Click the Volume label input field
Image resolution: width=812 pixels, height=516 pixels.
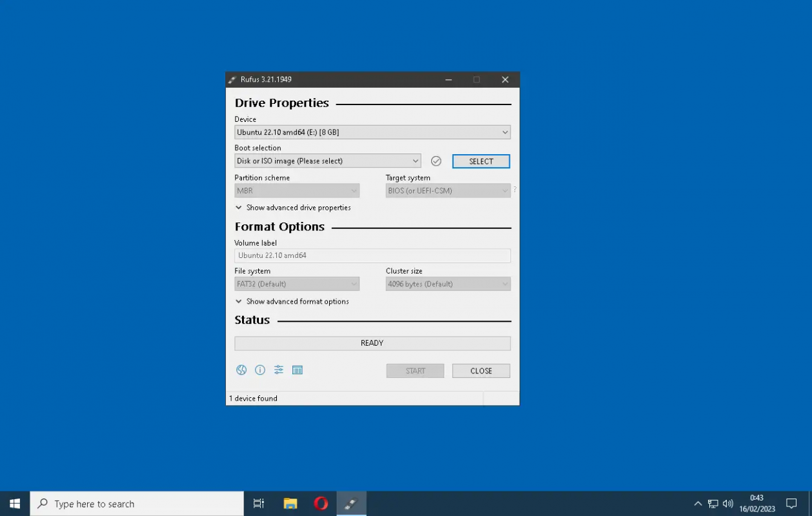tap(372, 255)
